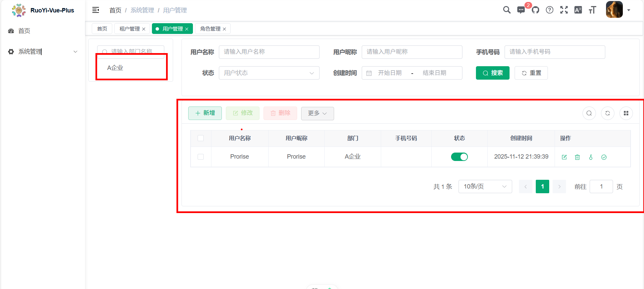Expand the 更多 dropdown button
This screenshot has height=289, width=644.
317,113
